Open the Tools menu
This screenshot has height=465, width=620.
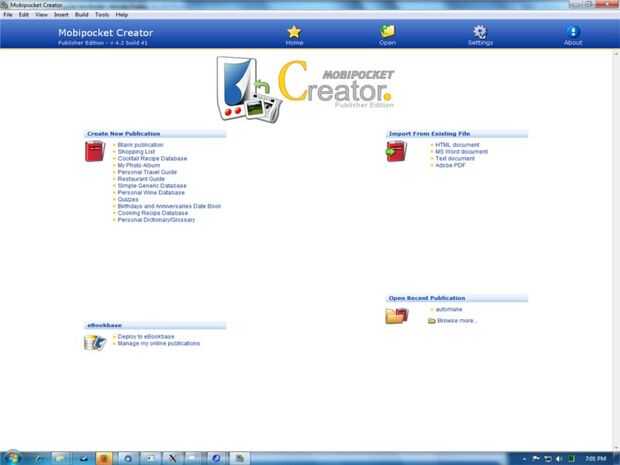pos(102,15)
